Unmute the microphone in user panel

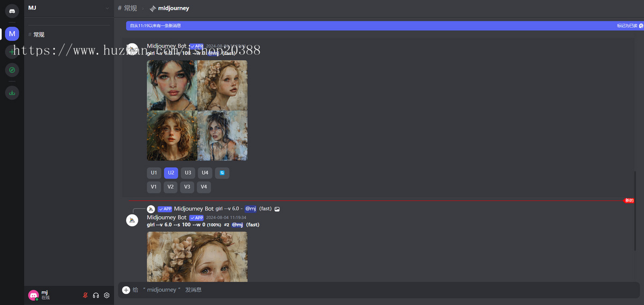85,295
